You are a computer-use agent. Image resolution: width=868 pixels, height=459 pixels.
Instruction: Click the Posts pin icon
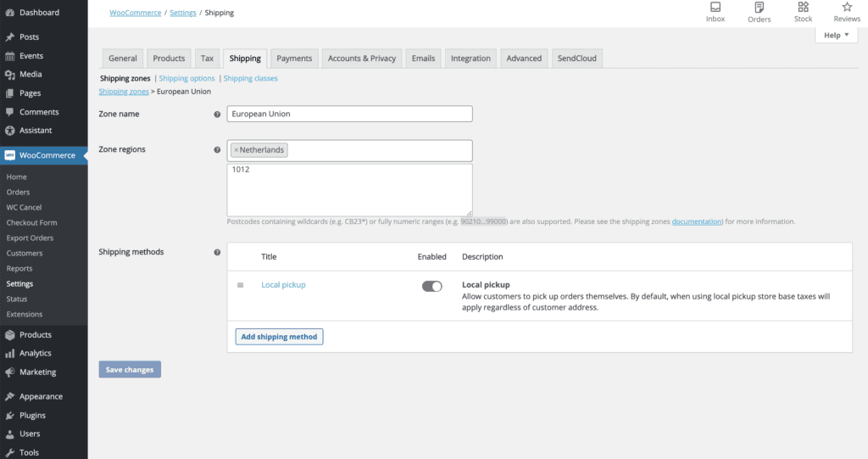click(10, 36)
